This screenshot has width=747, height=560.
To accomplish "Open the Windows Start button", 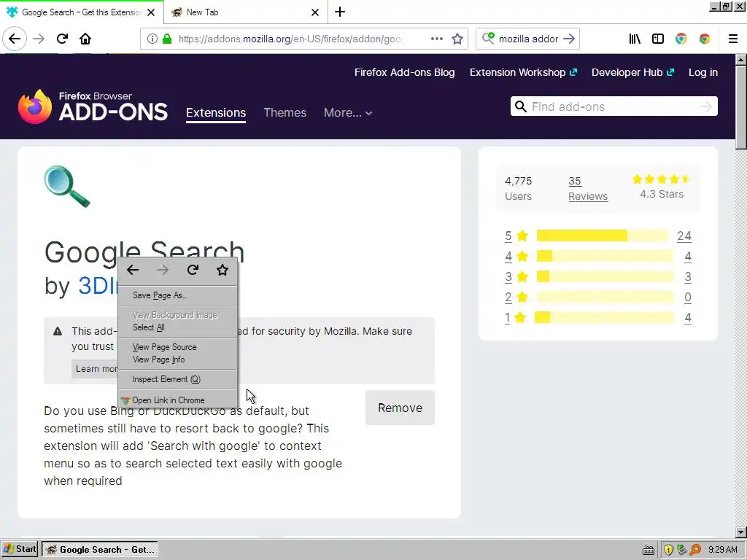I will pyautogui.click(x=20, y=550).
